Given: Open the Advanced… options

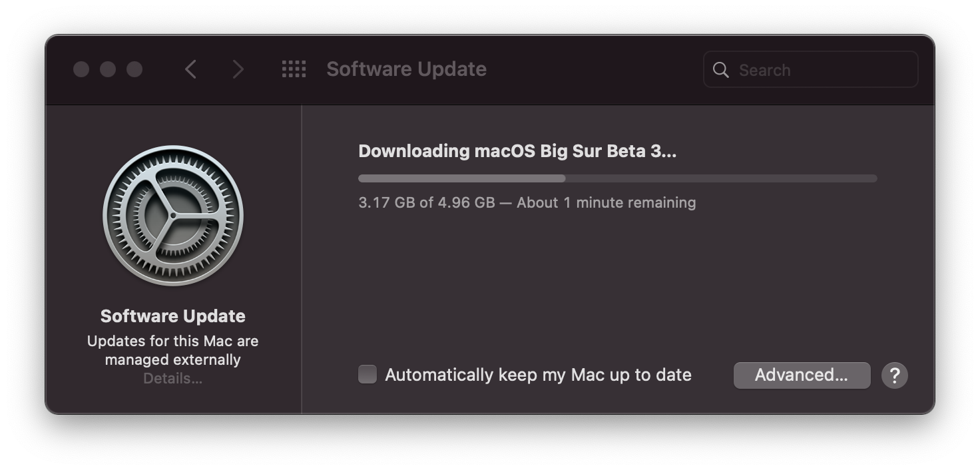Looking at the screenshot, I should (x=802, y=375).
